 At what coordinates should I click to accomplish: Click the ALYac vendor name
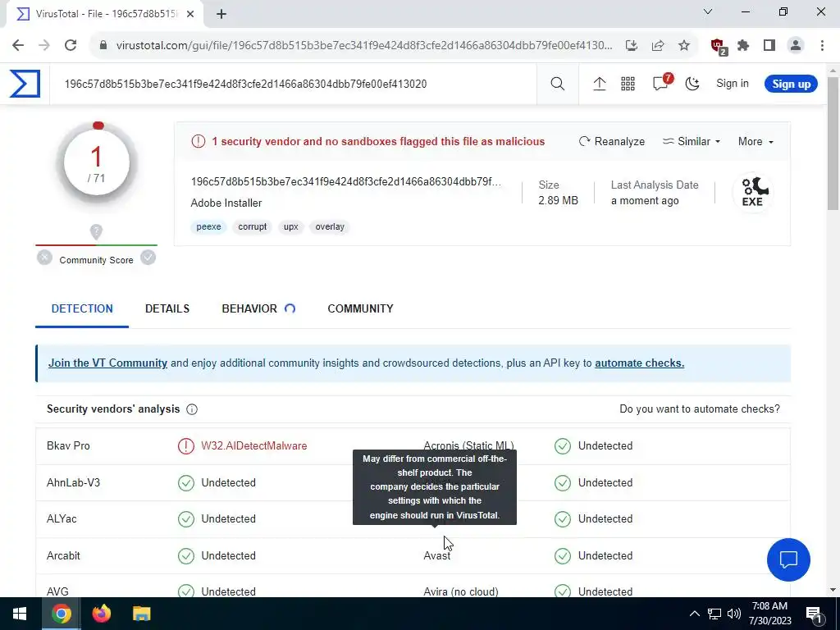pos(62,518)
